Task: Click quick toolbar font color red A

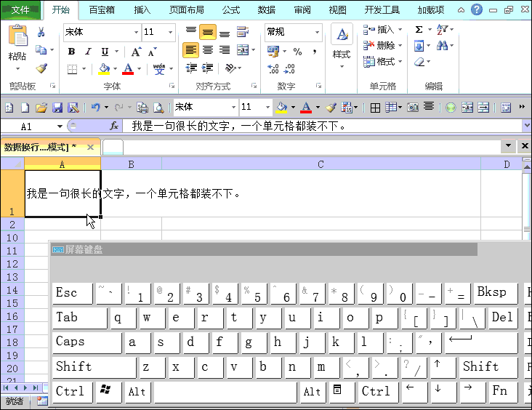Action: coord(306,108)
